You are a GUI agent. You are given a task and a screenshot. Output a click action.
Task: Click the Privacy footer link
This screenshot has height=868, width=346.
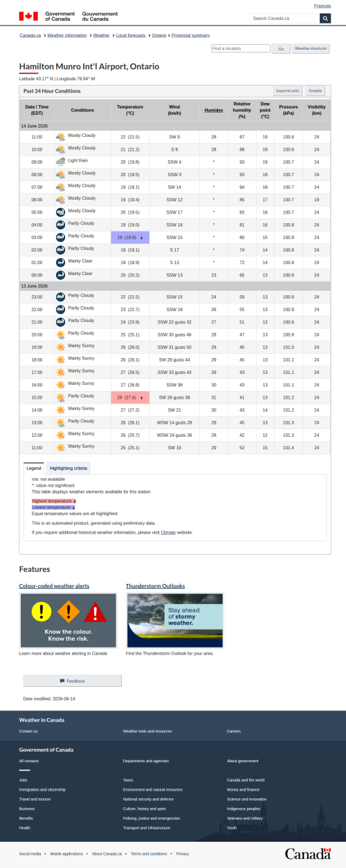click(x=182, y=853)
